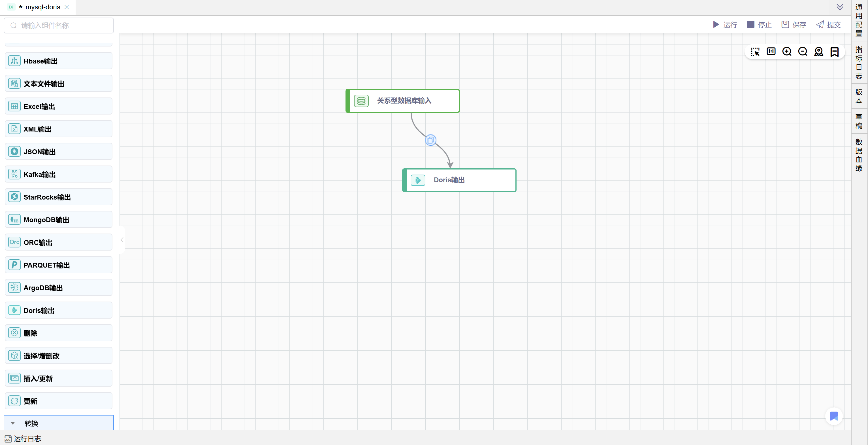Viewport: 868px width, 445px height.
Task: Click the 运行 button
Action: point(725,25)
